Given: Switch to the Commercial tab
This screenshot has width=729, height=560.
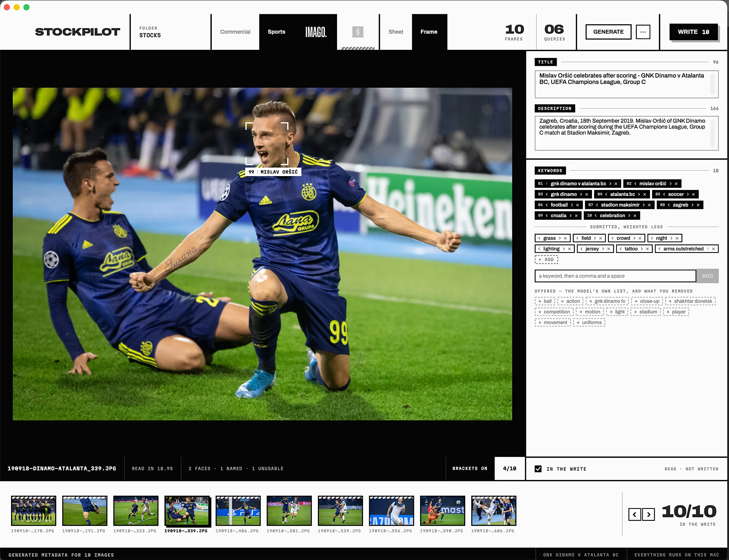Looking at the screenshot, I should (x=235, y=32).
